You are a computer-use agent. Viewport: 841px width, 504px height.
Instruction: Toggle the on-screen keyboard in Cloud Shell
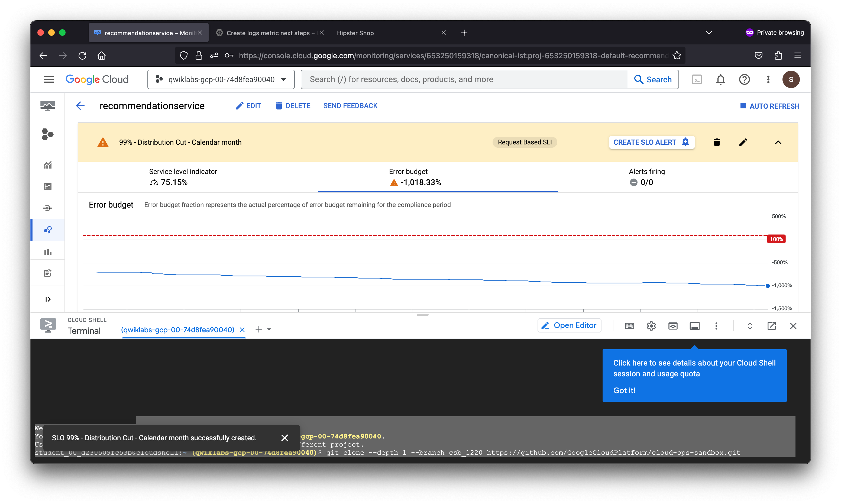click(629, 326)
